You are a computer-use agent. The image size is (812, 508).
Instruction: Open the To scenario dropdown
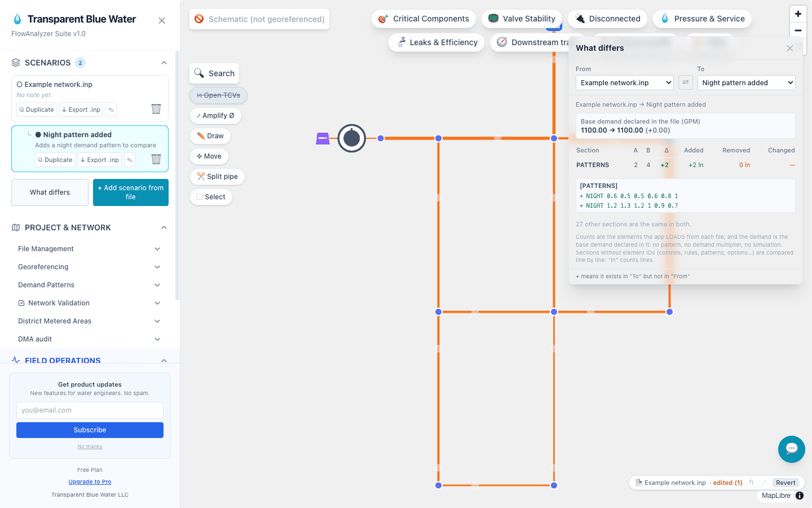(x=747, y=82)
